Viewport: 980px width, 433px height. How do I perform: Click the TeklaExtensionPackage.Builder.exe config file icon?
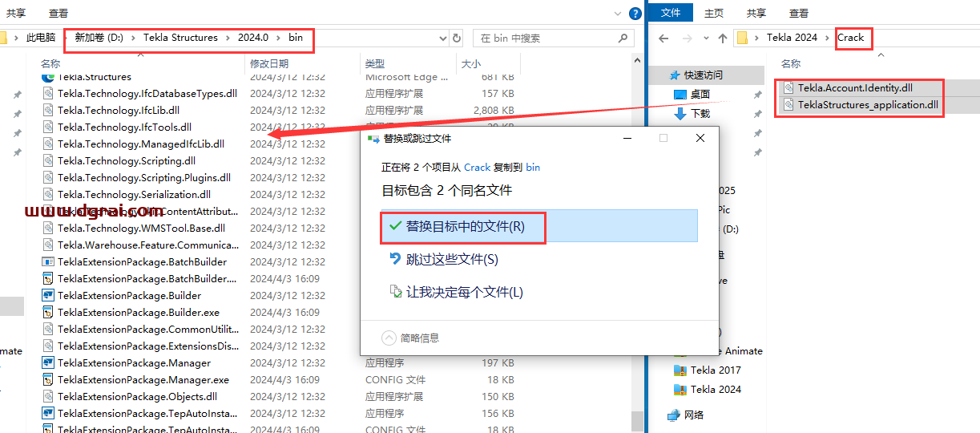(48, 312)
